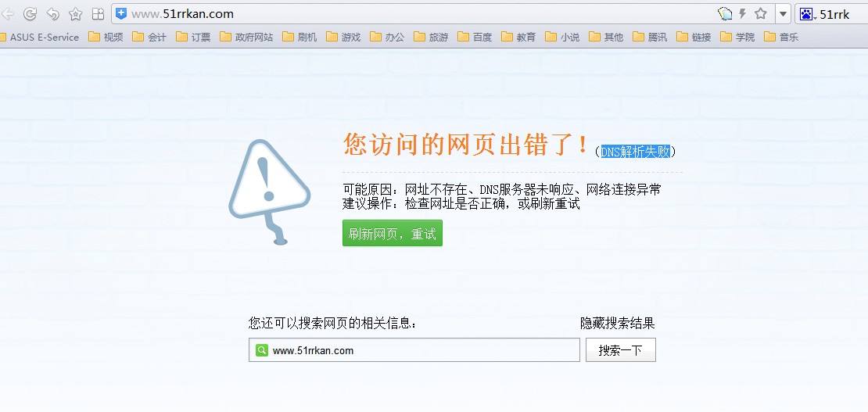Viewport: 868px width, 412px height.
Task: Click the green 刷新网页，重试 button
Action: pos(393,233)
